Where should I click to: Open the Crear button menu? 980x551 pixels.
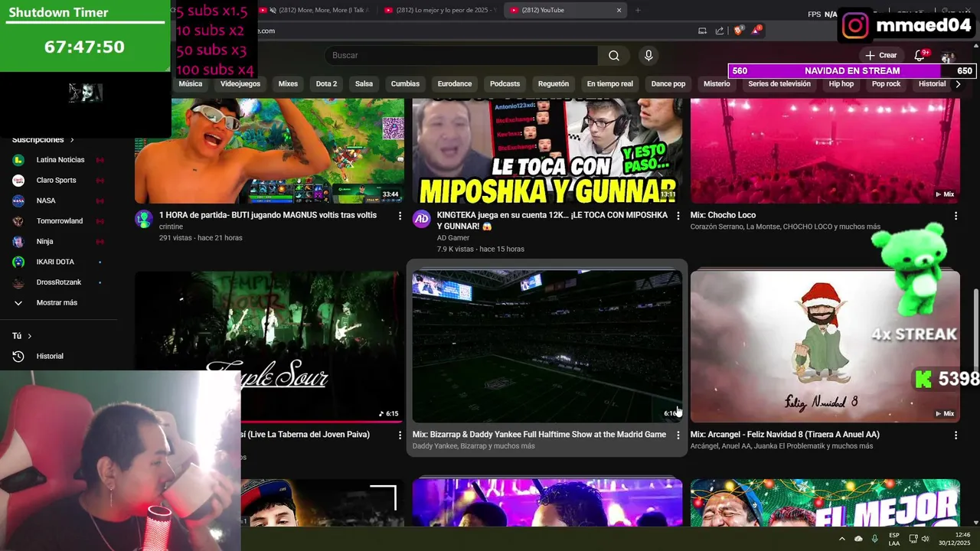[x=880, y=55]
